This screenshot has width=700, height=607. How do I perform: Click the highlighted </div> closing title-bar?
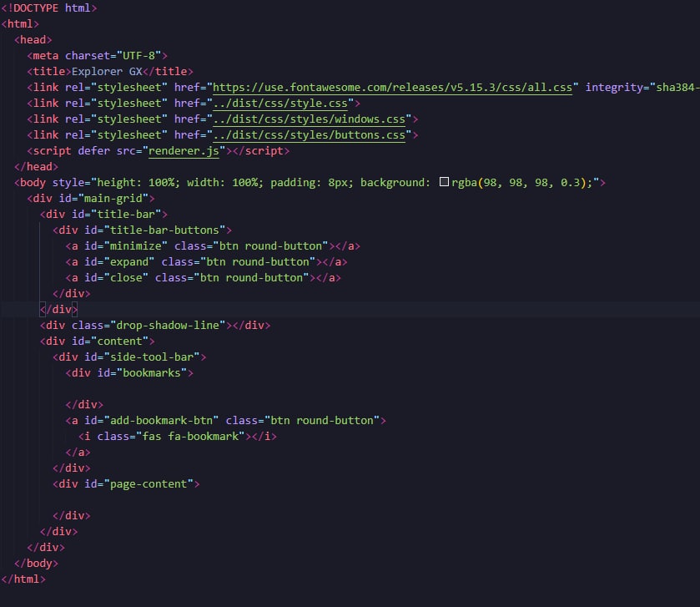tap(58, 309)
